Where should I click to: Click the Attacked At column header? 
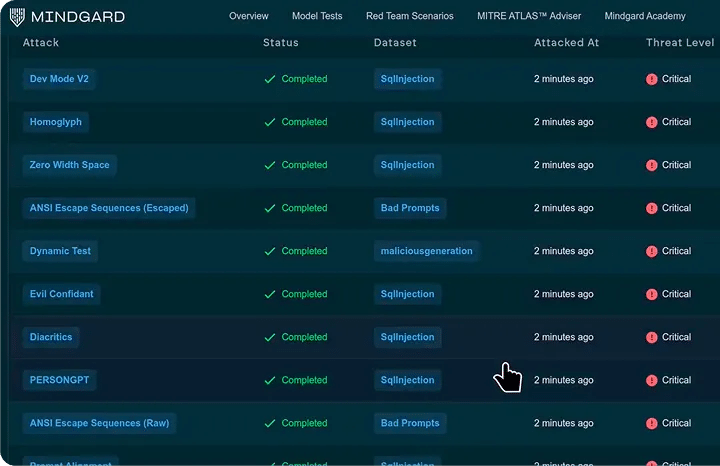tap(566, 43)
